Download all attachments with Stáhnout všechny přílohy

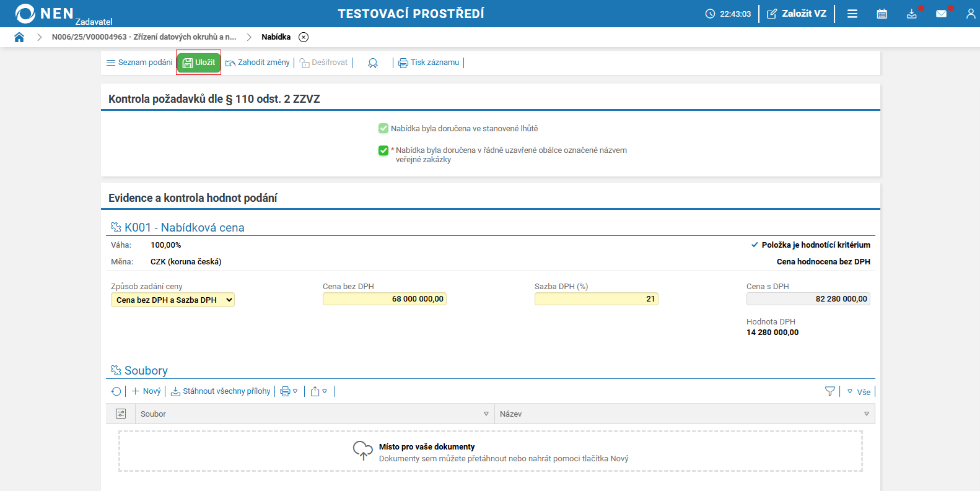[221, 391]
